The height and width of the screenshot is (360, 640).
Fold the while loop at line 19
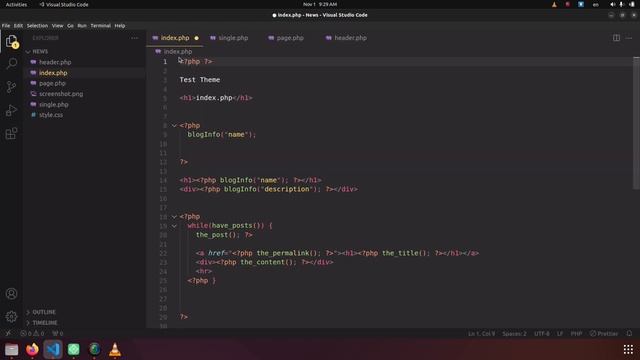[174, 226]
